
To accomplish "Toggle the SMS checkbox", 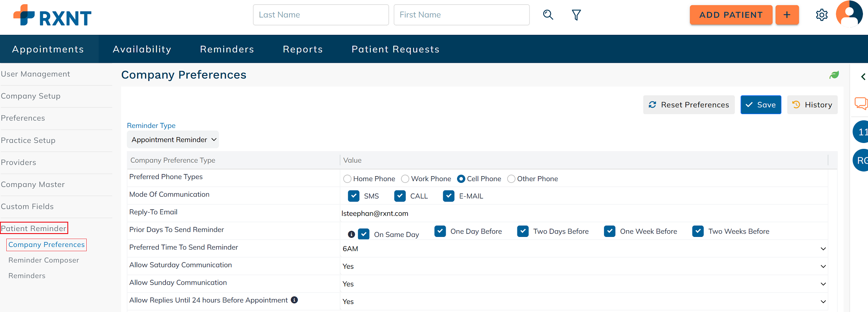I will (x=354, y=196).
